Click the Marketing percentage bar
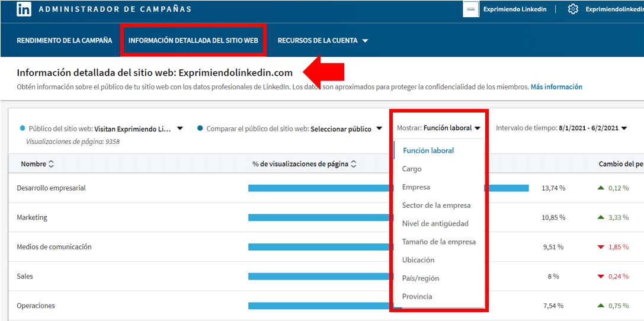644x321 pixels. (x=319, y=217)
